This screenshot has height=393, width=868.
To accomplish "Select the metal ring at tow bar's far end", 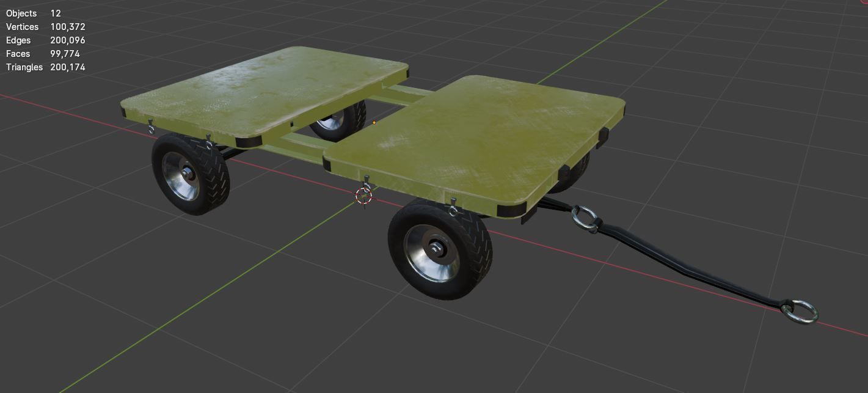I will click(800, 312).
